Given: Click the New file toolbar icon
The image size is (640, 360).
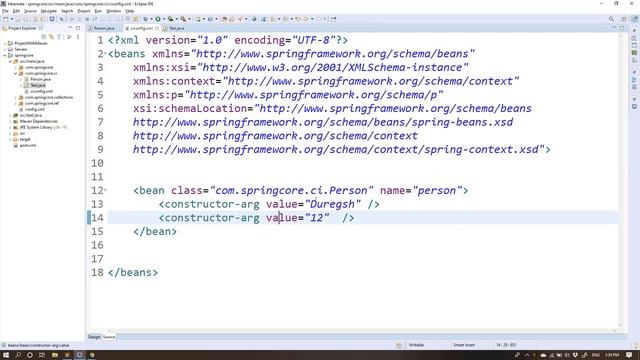Looking at the screenshot, I should tap(5, 19).
